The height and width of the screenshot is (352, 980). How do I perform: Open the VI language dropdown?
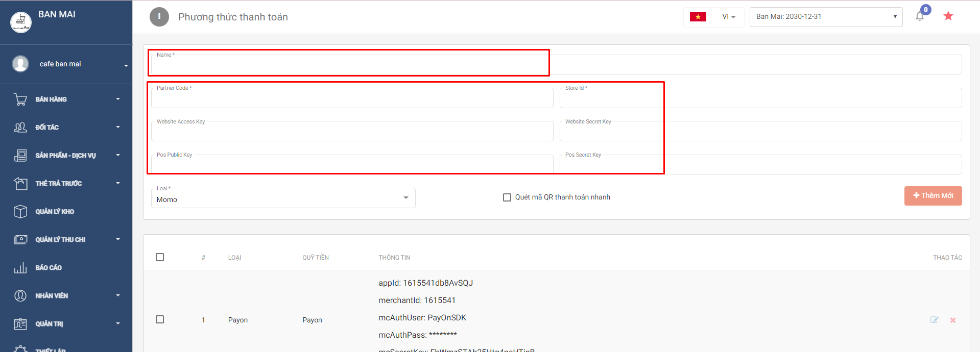coord(728,17)
